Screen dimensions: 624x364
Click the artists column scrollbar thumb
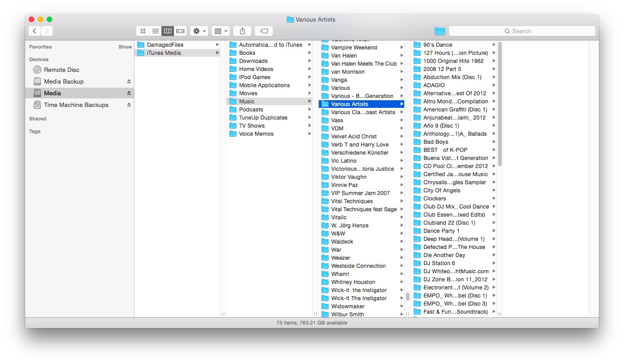(407, 296)
